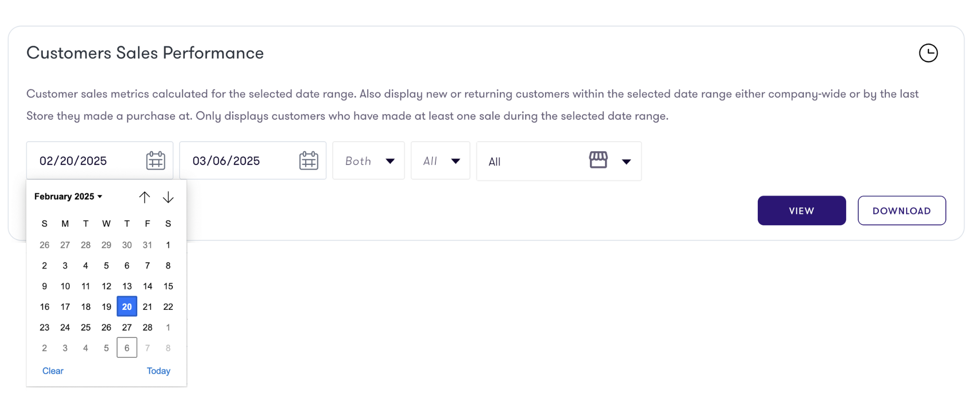The image size is (980, 401).
Task: Expand the February 2025 month picker
Action: tap(68, 197)
